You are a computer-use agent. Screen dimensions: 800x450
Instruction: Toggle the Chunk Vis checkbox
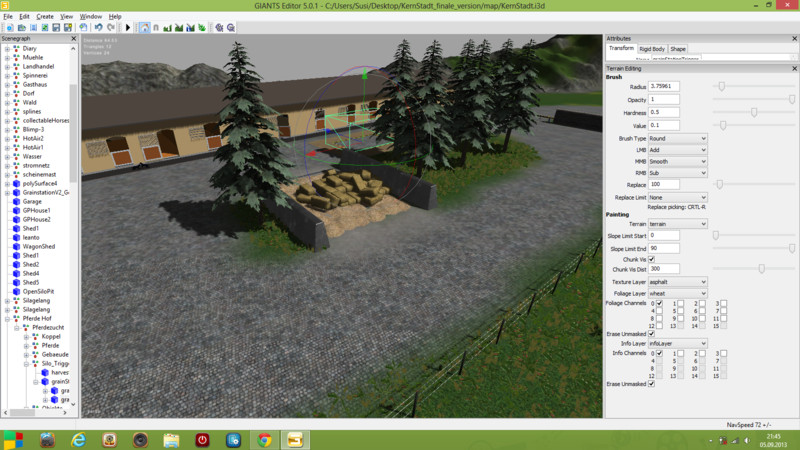pyautogui.click(x=652, y=258)
